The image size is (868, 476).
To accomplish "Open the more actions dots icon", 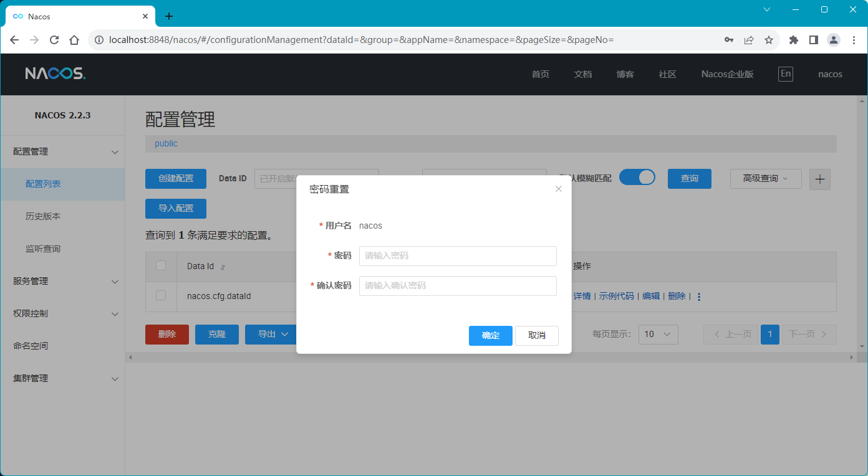I will pyautogui.click(x=699, y=297).
